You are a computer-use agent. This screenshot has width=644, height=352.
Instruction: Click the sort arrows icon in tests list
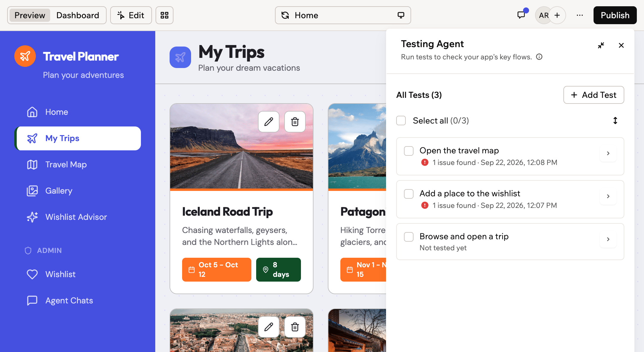point(615,121)
